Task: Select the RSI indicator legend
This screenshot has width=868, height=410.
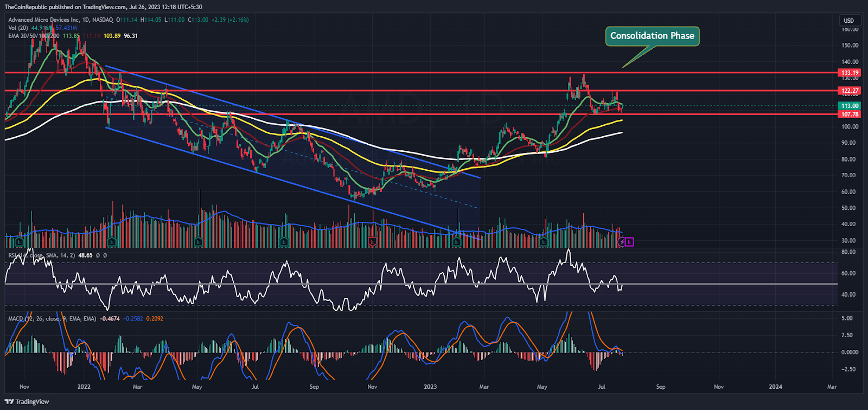Action: [x=41, y=255]
